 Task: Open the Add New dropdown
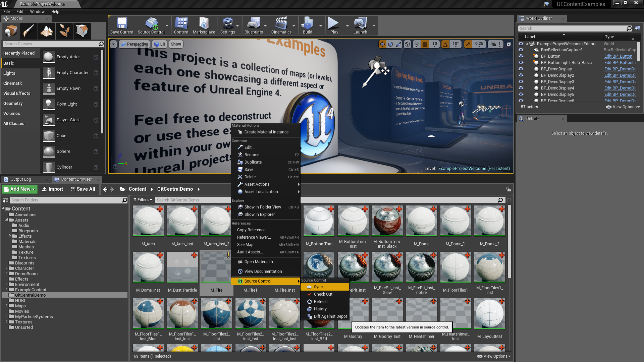(20, 189)
